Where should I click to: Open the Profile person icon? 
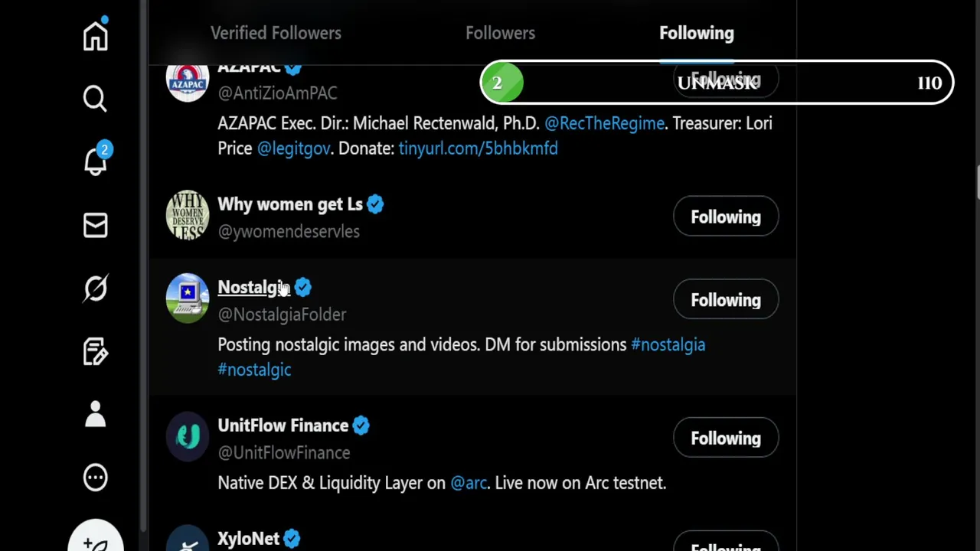coord(96,414)
